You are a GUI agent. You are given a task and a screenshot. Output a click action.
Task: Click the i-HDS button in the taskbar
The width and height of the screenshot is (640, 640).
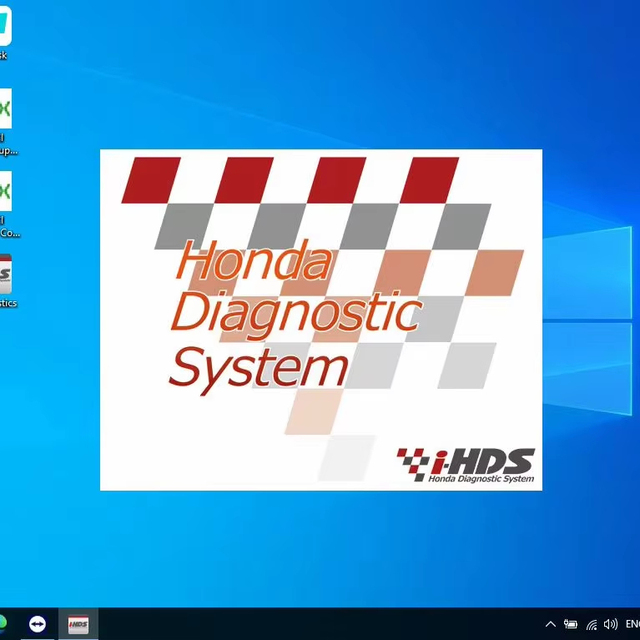[x=77, y=624]
